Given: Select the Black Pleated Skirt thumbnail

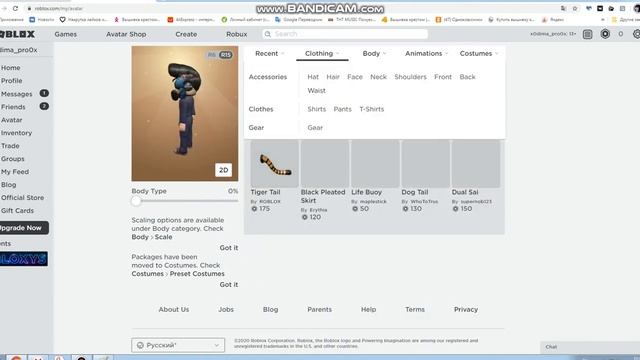Looking at the screenshot, I should coord(325,164).
